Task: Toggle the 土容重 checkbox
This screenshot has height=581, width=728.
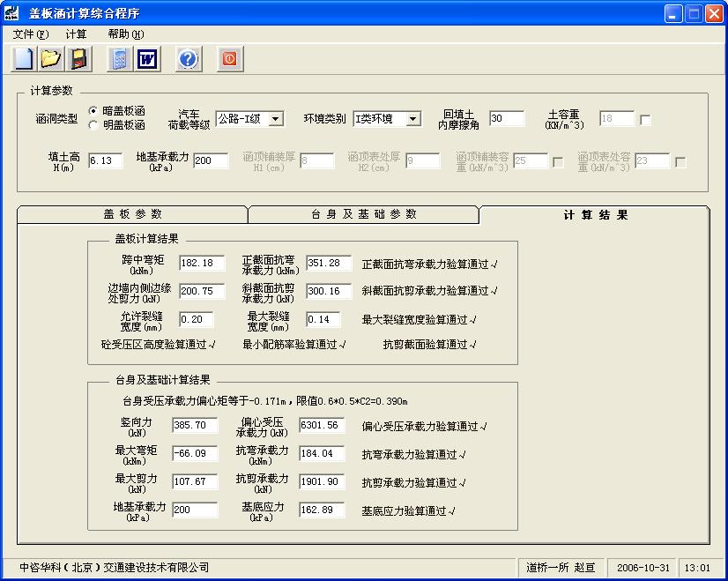Action: coord(645,120)
